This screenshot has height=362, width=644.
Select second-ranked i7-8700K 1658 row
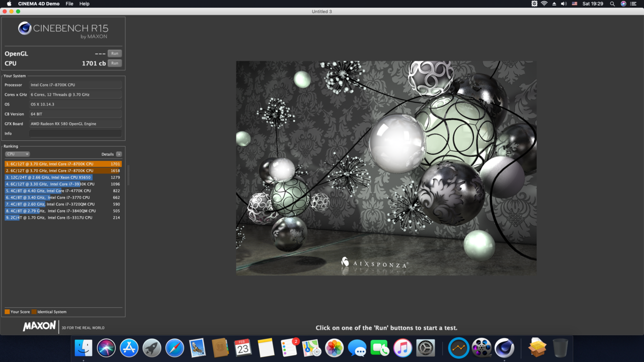point(63,170)
